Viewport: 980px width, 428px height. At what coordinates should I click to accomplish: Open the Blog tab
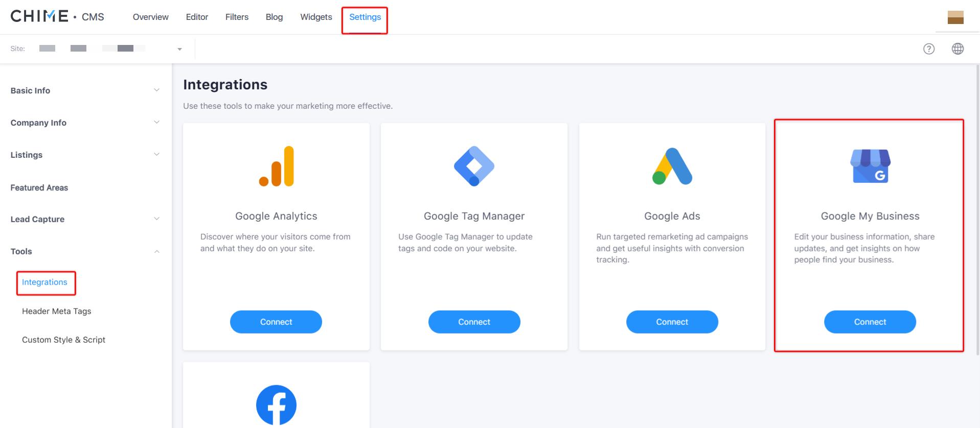click(274, 17)
